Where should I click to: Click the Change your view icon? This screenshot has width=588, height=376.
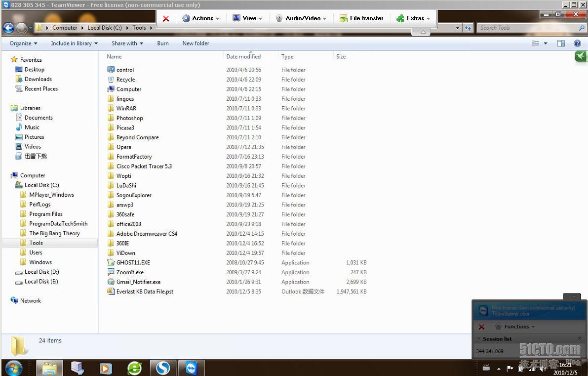(536, 43)
